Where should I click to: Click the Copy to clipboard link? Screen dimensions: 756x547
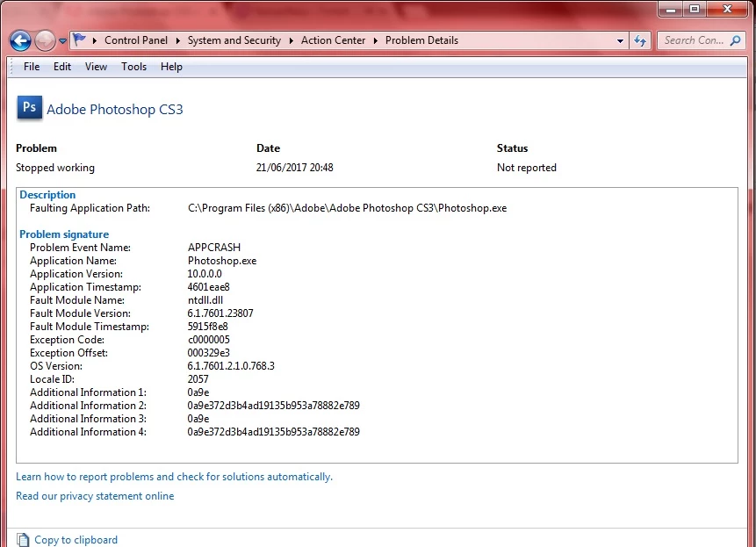click(76, 540)
